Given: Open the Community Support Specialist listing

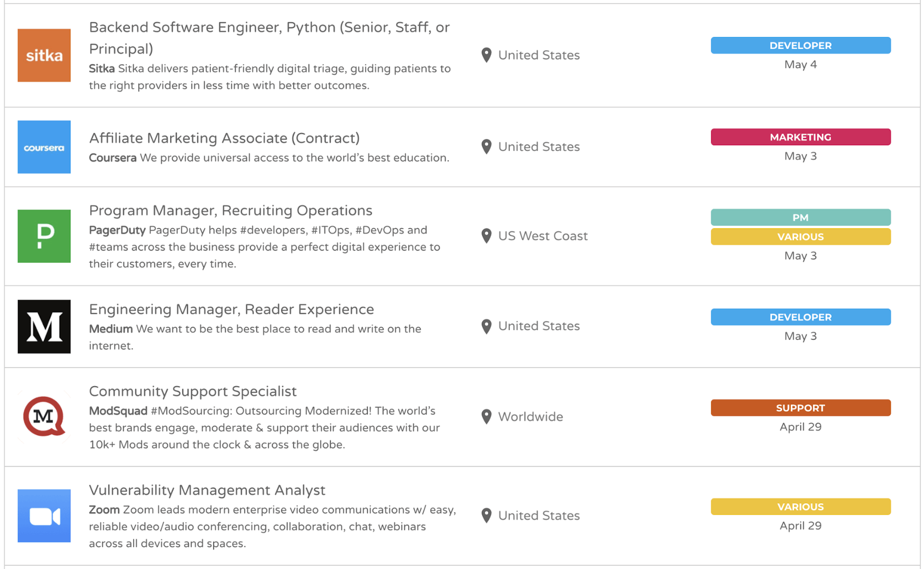Looking at the screenshot, I should point(193,391).
